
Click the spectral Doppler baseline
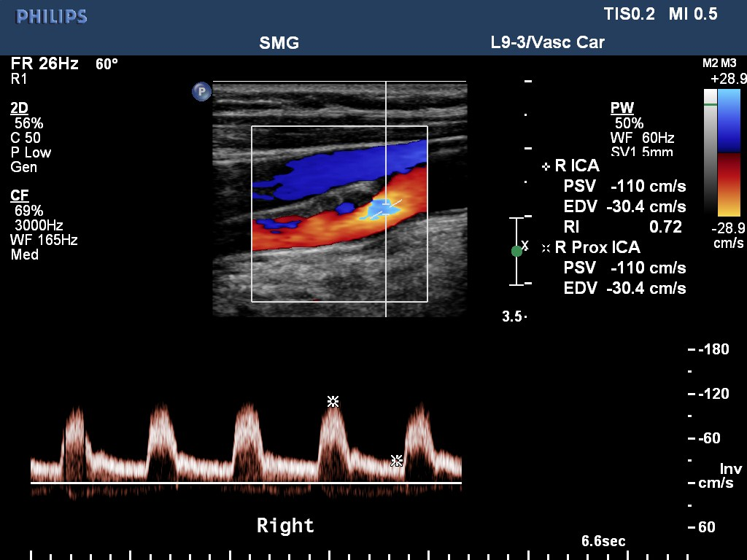246,483
